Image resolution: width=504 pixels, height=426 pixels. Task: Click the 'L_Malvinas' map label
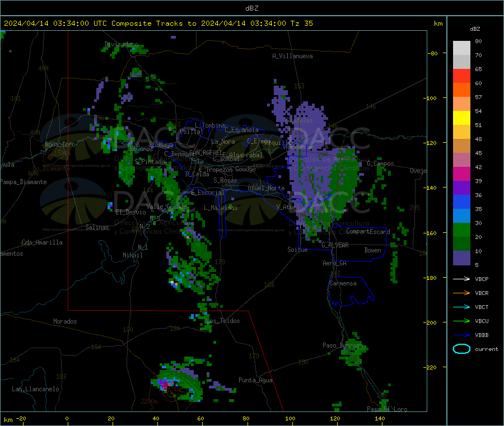221,208
